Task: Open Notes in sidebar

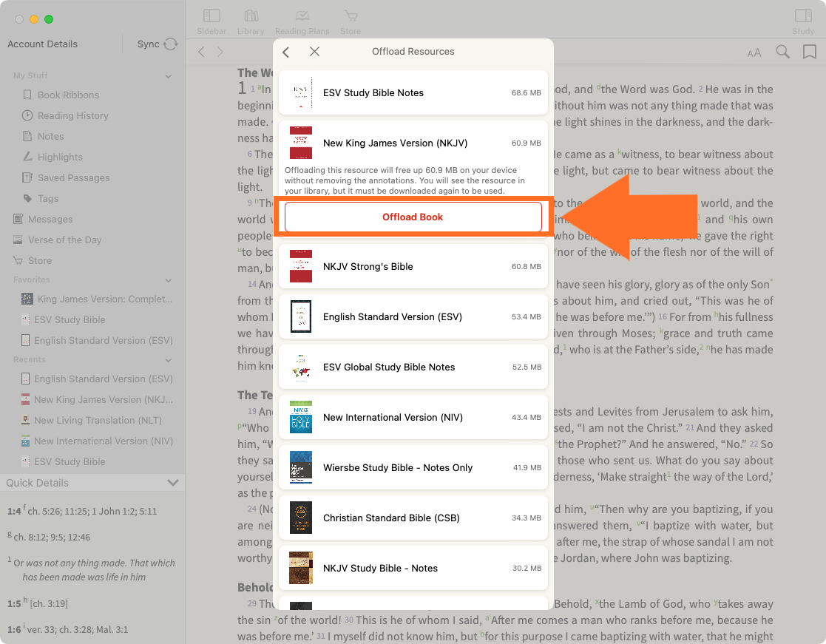Action: pos(43,136)
